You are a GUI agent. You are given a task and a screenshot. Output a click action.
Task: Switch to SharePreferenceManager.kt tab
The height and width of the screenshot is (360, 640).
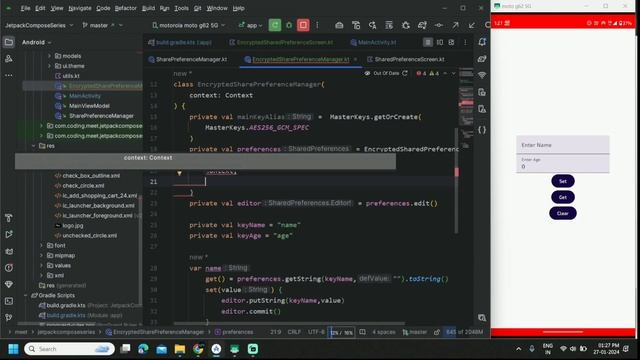point(188,60)
